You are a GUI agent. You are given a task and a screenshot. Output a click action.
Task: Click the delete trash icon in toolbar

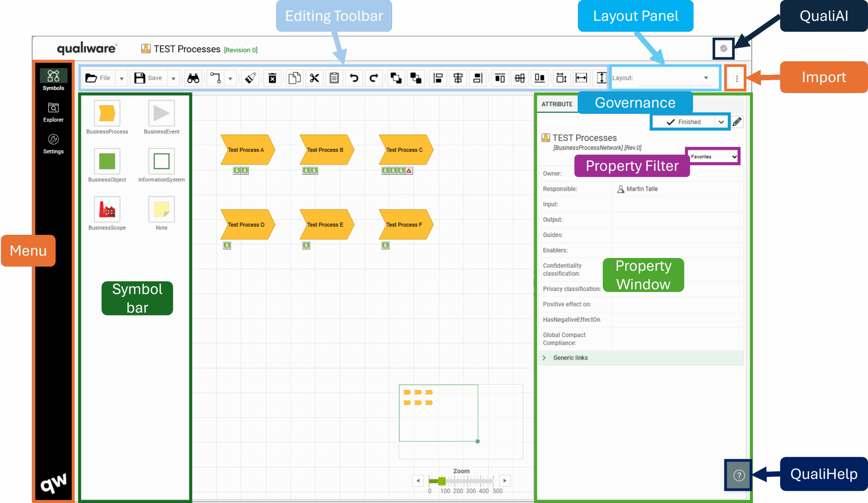(x=272, y=78)
